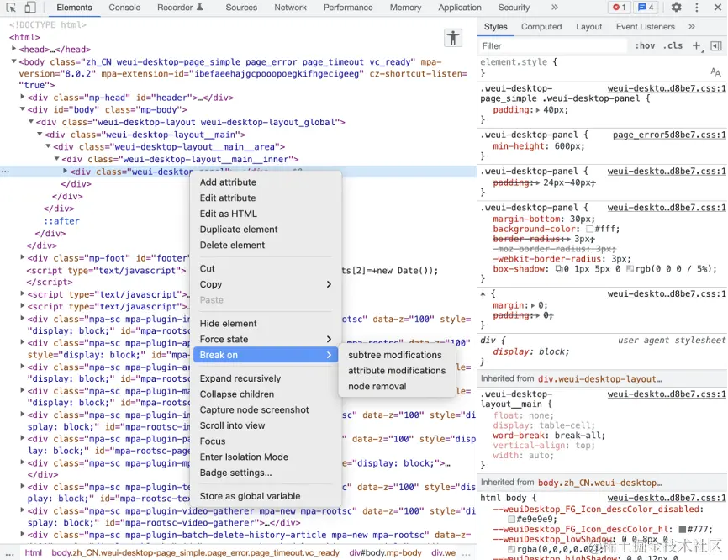Collapse the weui-desktop-layout__main__area div

[48, 145]
